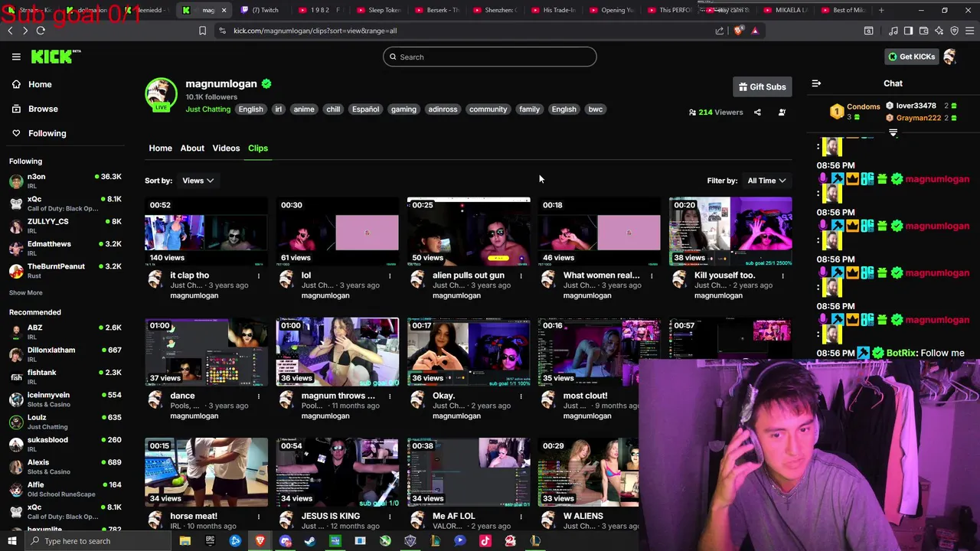Click the Gift Subs button

pos(763,86)
